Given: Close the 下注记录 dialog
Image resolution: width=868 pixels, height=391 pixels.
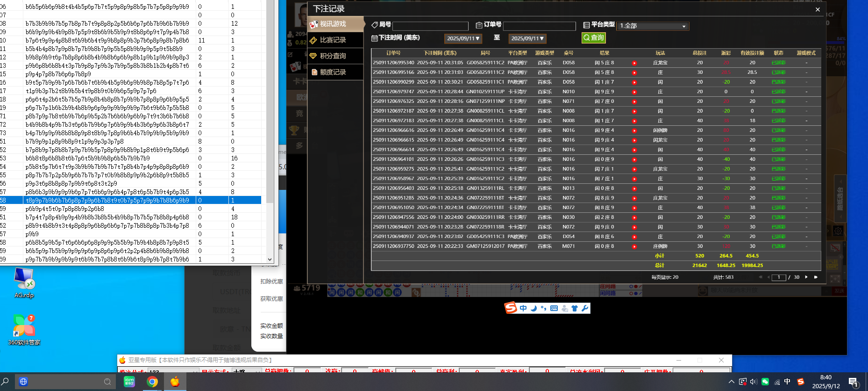Looking at the screenshot, I should point(818,9).
